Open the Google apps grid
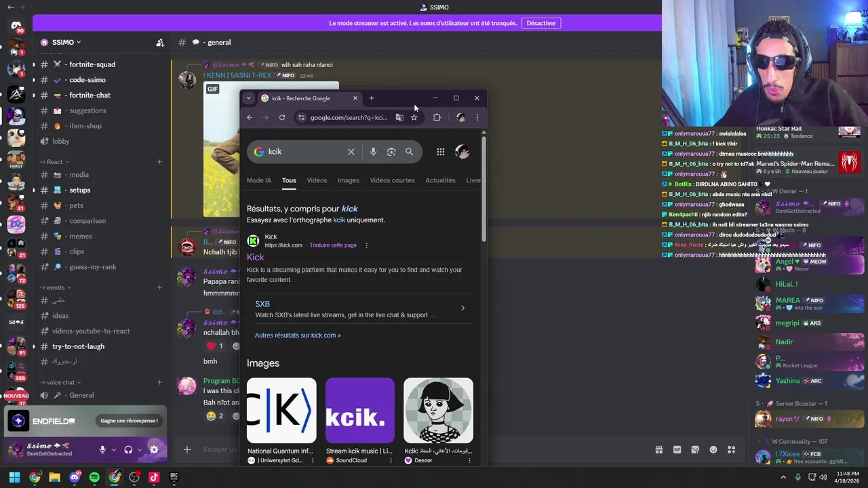This screenshot has width=868, height=488. [x=441, y=152]
